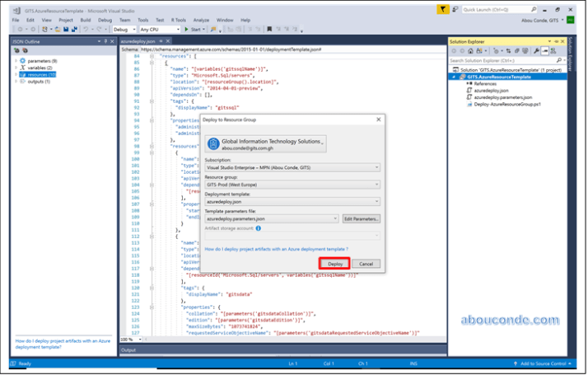The image size is (588, 375).
Task: Select azuredeploy.parameters.json in Solution Explorer
Action: point(504,98)
